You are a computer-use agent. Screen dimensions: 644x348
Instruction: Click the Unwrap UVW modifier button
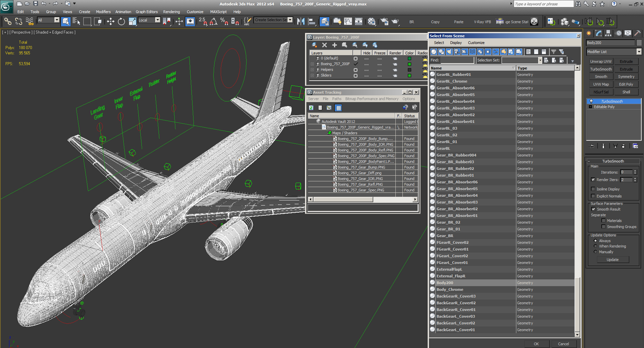click(x=601, y=62)
